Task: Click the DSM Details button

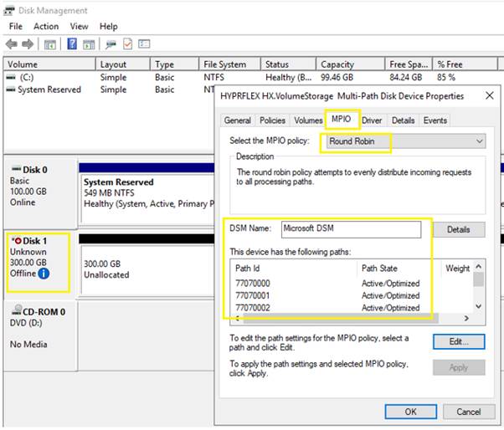Action: point(459,229)
